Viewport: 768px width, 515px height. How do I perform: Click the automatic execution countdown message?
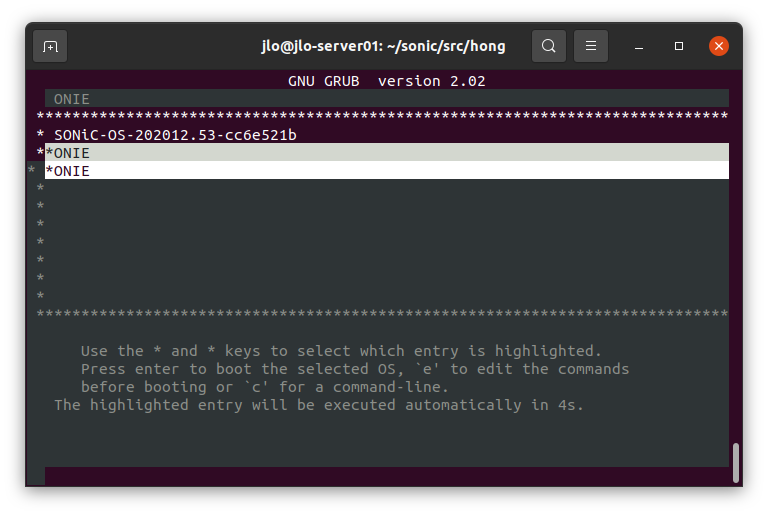pos(318,405)
